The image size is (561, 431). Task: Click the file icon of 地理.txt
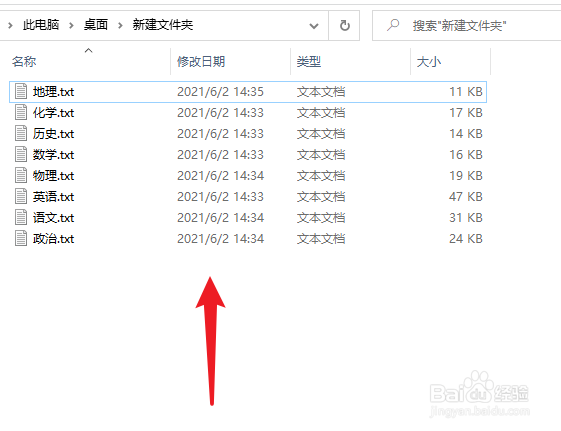[21, 91]
